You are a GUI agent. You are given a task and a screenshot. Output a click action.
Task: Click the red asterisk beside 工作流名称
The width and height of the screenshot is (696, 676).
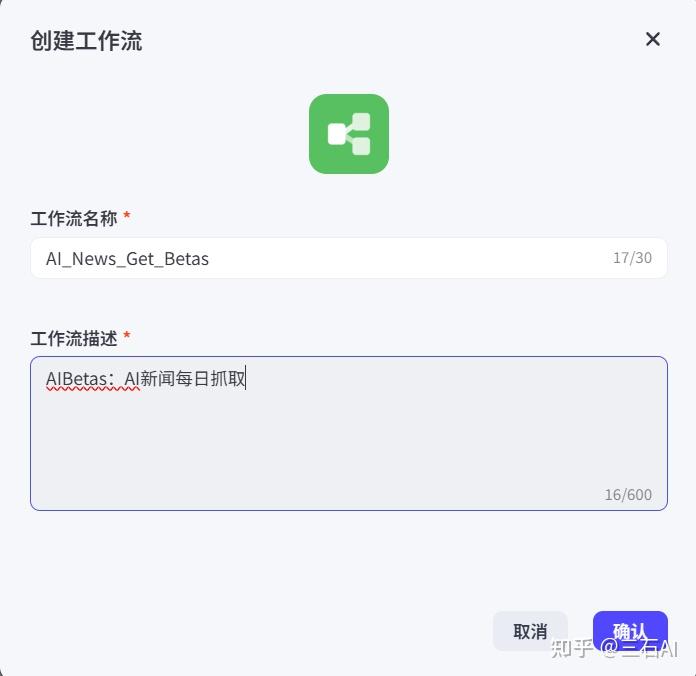127,216
